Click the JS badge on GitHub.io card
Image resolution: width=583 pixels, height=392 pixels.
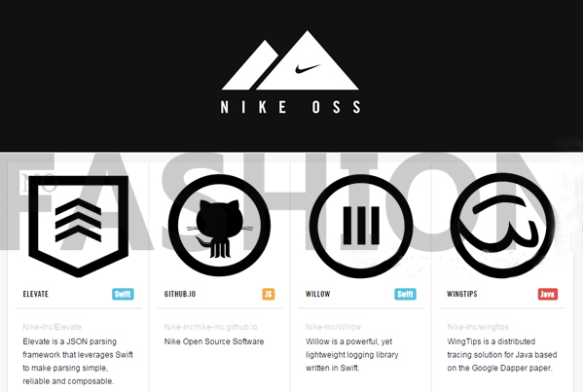coord(269,294)
